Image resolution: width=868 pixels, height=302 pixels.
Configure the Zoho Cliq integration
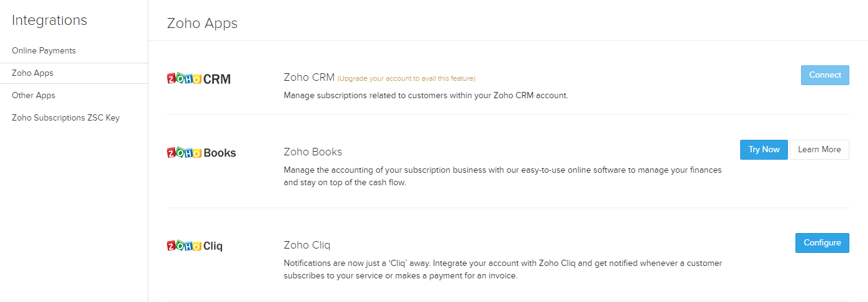(822, 243)
